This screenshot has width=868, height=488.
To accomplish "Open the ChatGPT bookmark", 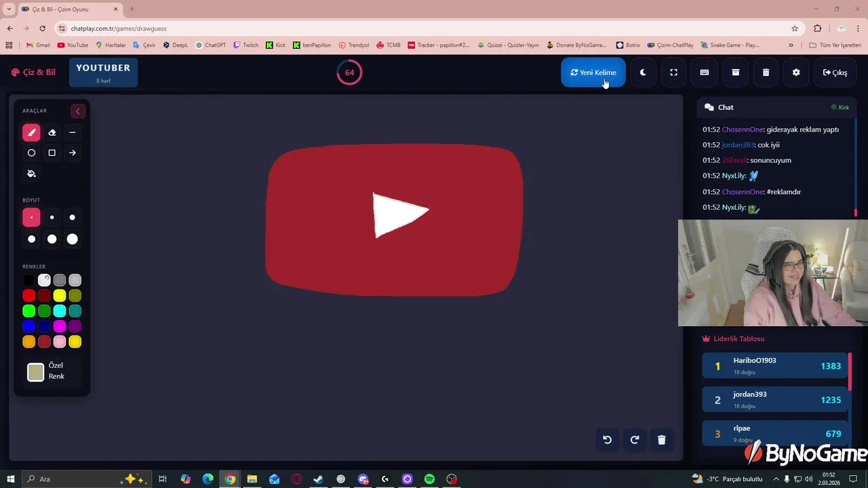I will 210,45.
